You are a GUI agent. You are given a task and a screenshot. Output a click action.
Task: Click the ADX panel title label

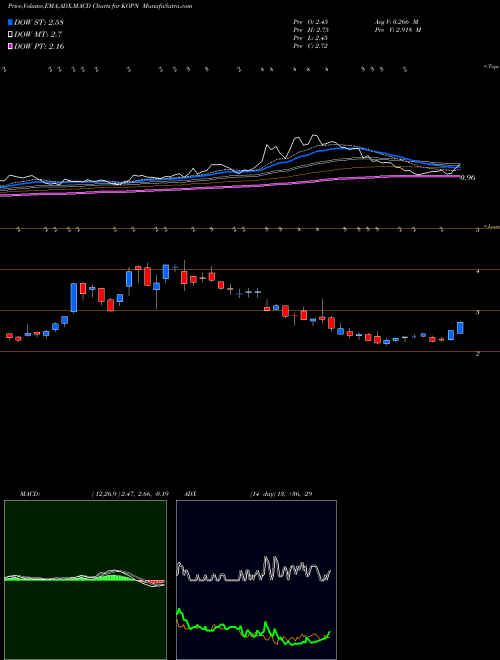click(190, 494)
